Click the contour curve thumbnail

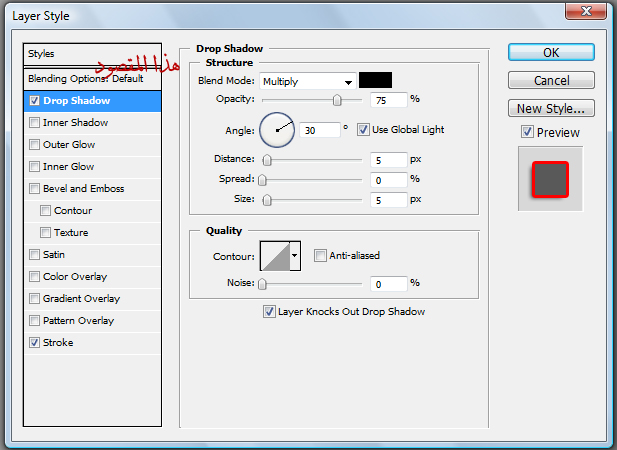(x=274, y=257)
